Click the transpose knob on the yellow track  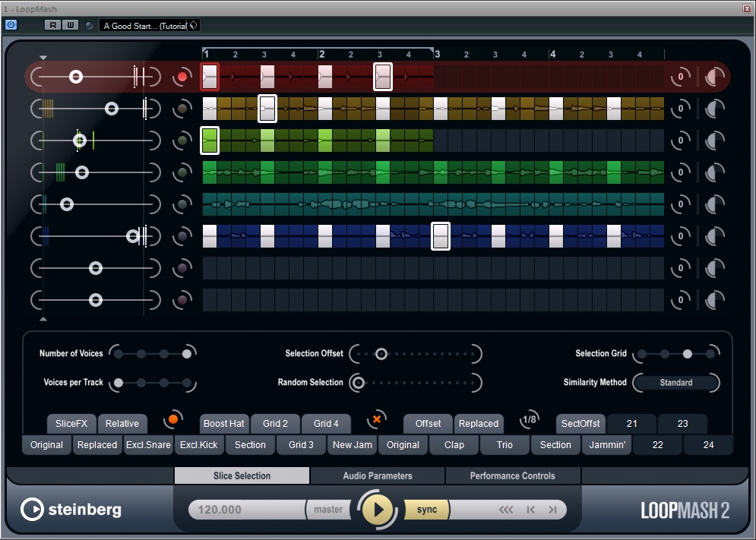coord(680,109)
